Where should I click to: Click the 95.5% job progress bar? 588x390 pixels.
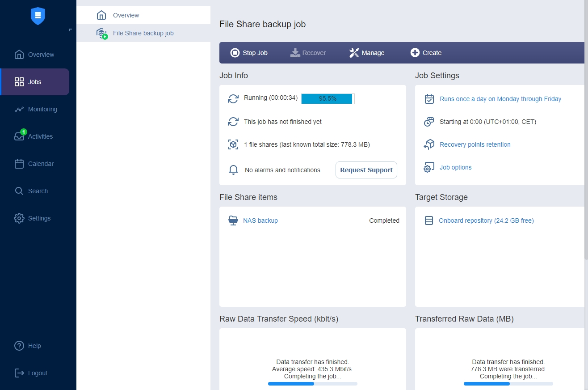[328, 99]
